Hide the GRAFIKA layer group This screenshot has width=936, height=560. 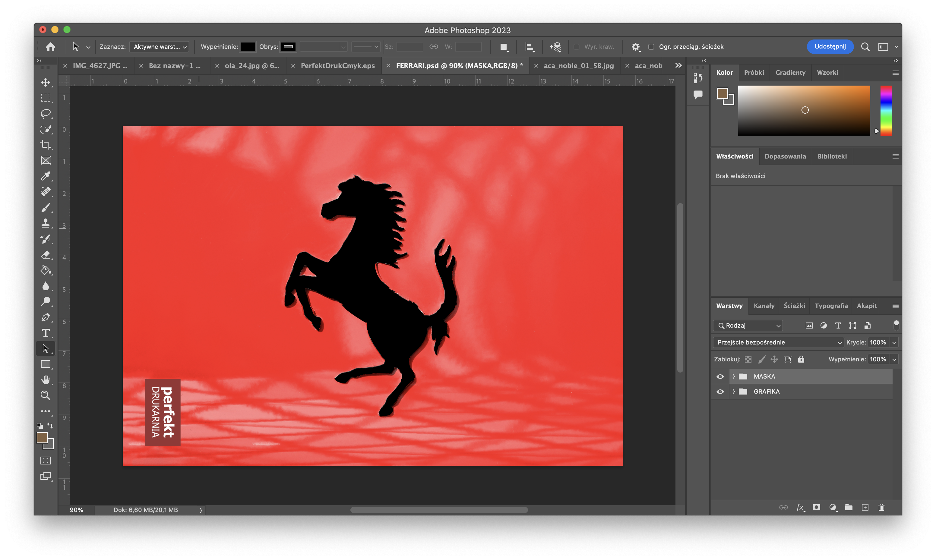720,392
